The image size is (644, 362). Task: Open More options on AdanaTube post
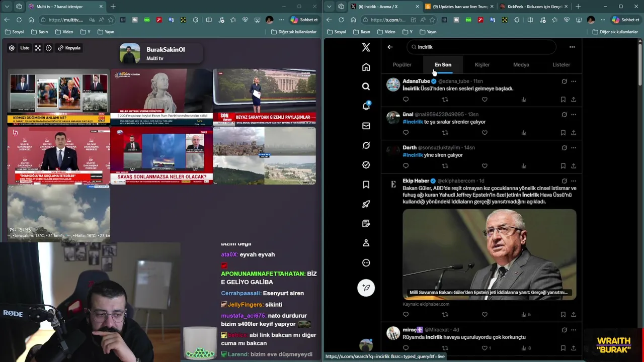(574, 81)
